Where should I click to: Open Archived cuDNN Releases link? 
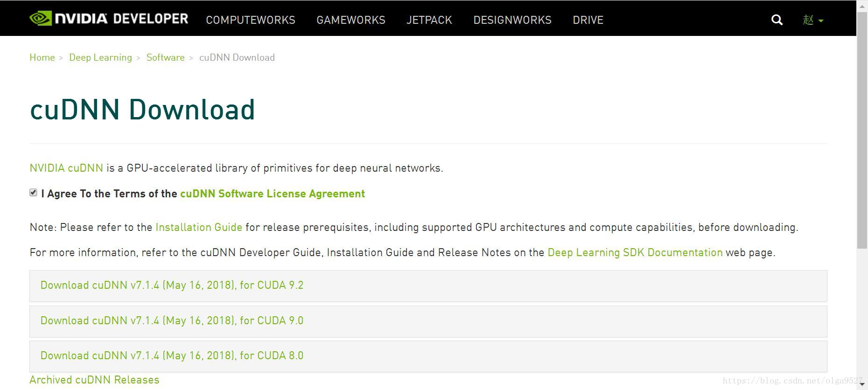[94, 380]
